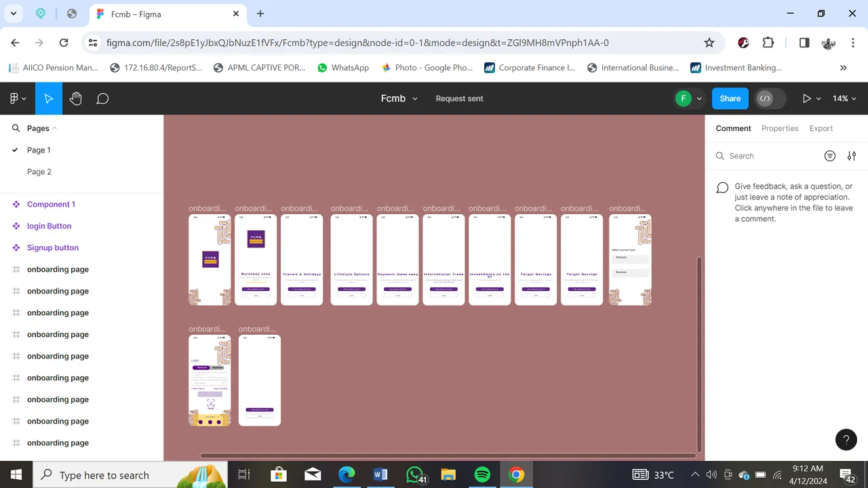
Task: Select the Login screen frame
Action: tap(210, 380)
